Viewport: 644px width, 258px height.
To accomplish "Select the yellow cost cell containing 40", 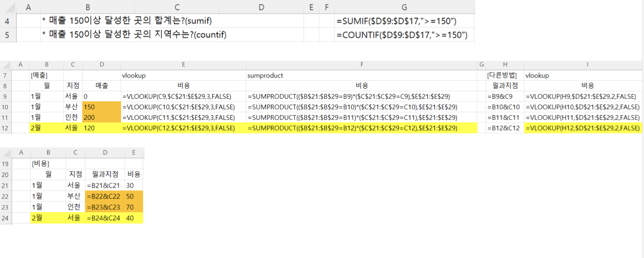I will [134, 218].
